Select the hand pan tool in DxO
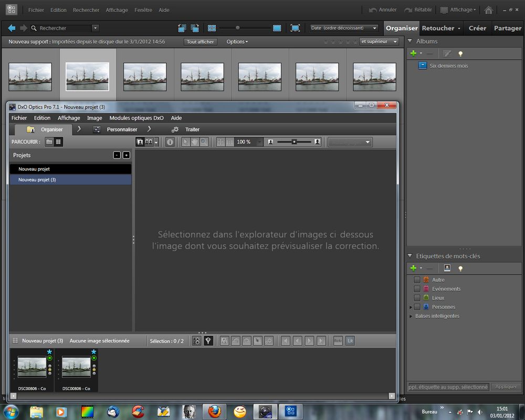 tap(195, 142)
